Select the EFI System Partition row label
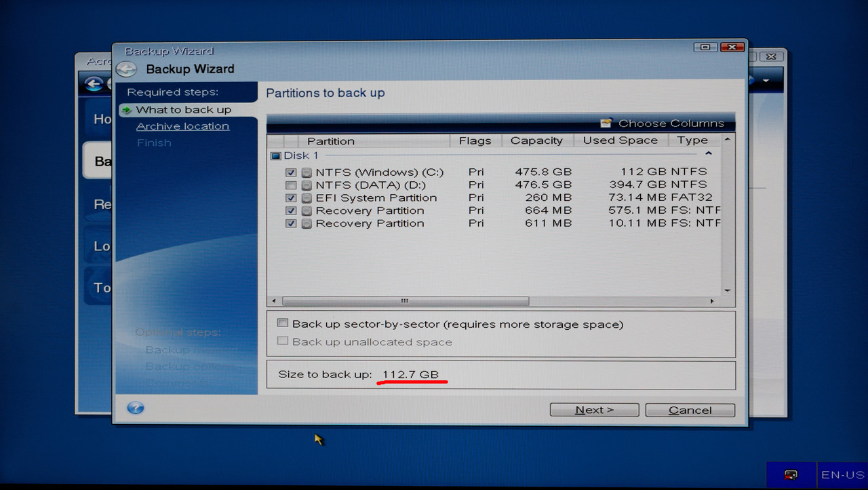Image resolution: width=868 pixels, height=490 pixels. tap(376, 198)
